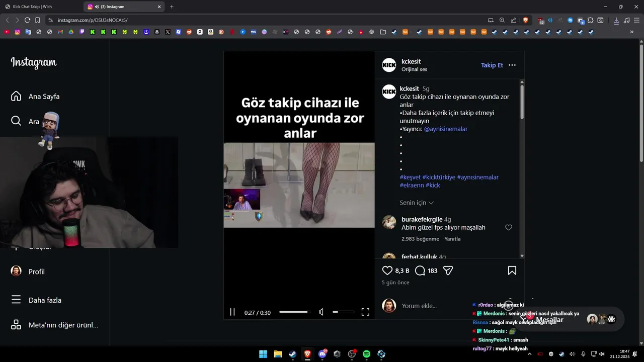This screenshot has width=644, height=362.
Task: Mute the video sound
Action: pos(321,312)
